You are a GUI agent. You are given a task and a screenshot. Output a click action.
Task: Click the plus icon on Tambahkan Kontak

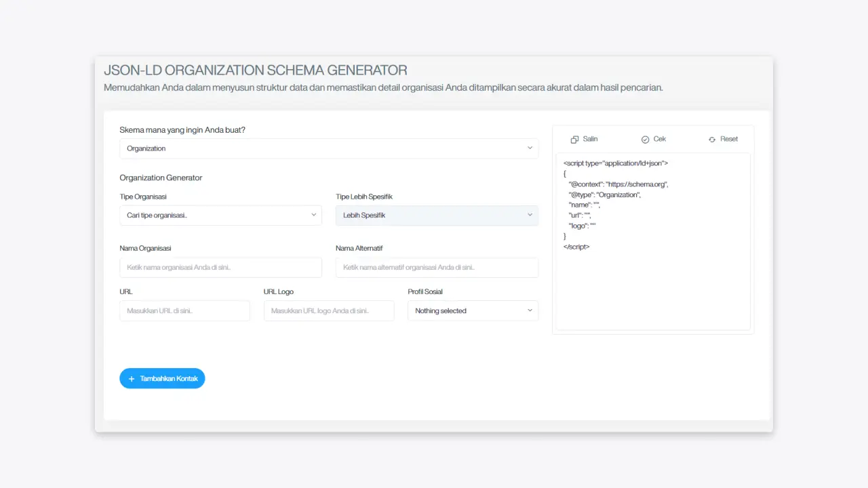(x=132, y=379)
